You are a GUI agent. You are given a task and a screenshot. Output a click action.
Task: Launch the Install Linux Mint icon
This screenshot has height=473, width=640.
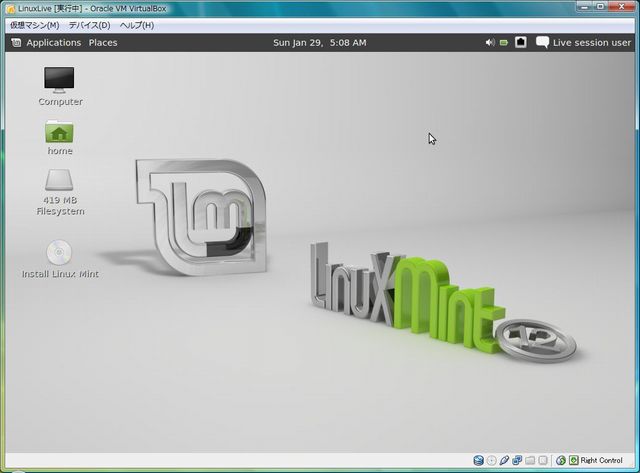(x=60, y=253)
